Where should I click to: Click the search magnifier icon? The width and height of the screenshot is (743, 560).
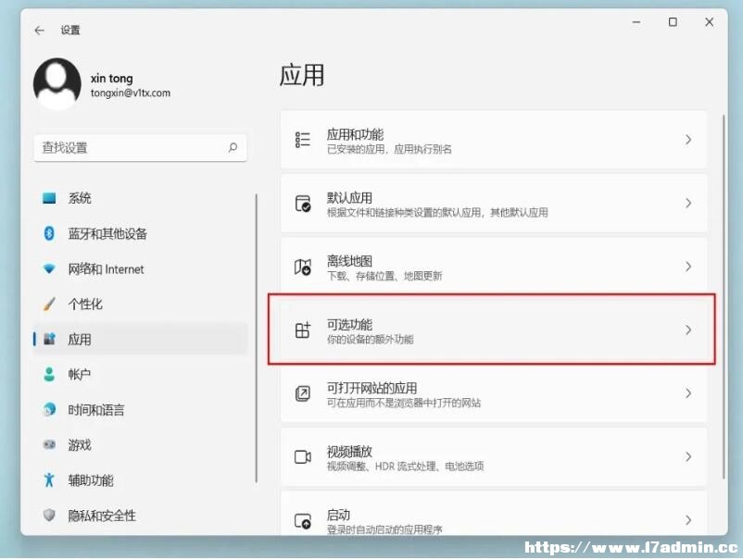pos(233,148)
